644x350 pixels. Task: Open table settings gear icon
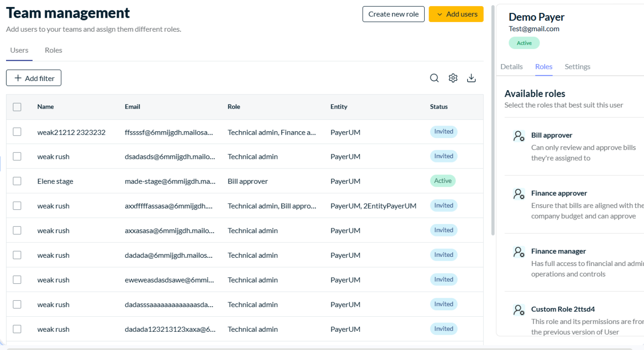[x=453, y=78]
